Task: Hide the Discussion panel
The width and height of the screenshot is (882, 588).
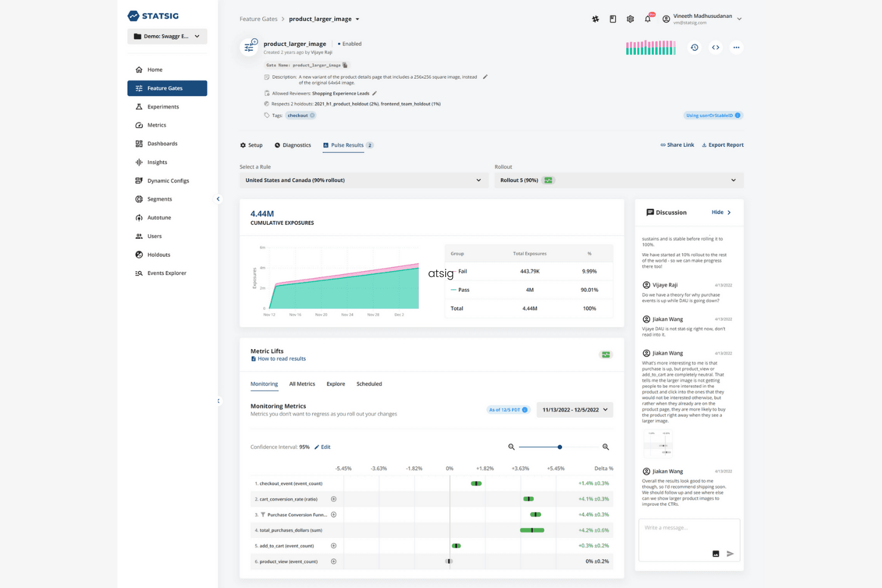Action: [x=721, y=213]
